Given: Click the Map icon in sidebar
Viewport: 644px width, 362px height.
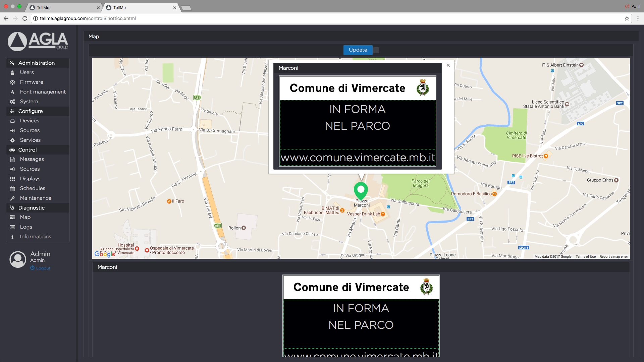Looking at the screenshot, I should point(12,217).
